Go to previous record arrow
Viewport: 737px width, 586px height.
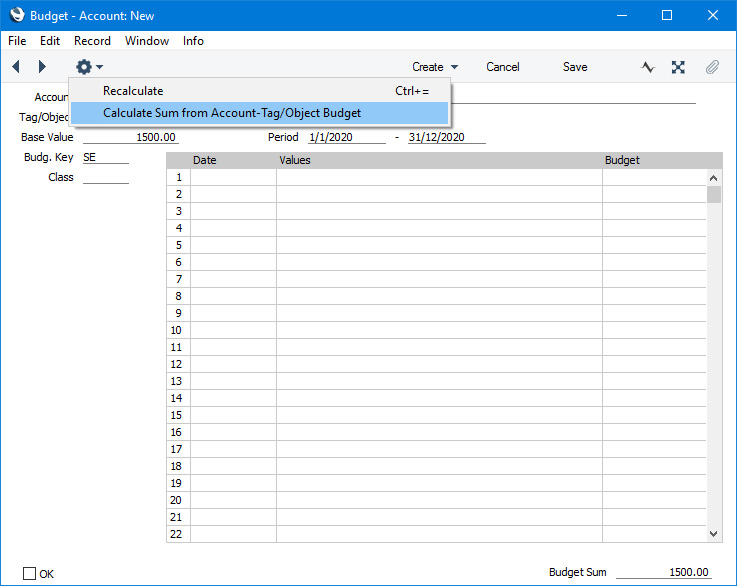tap(16, 67)
